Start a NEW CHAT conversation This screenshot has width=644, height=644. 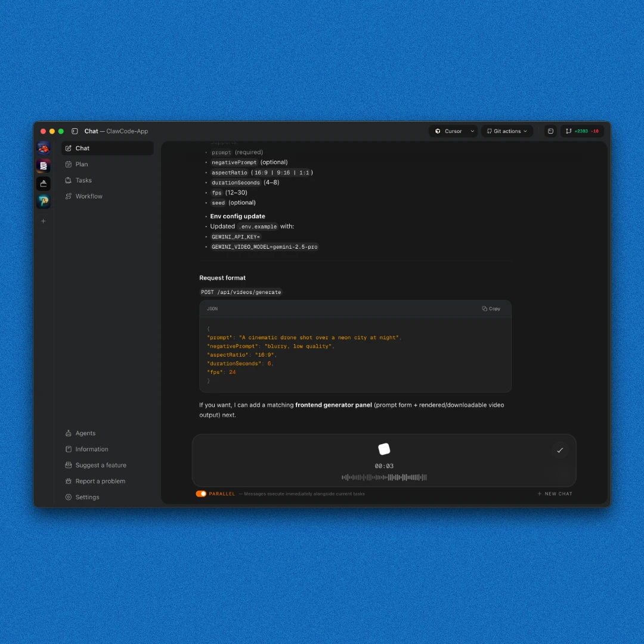(x=555, y=494)
